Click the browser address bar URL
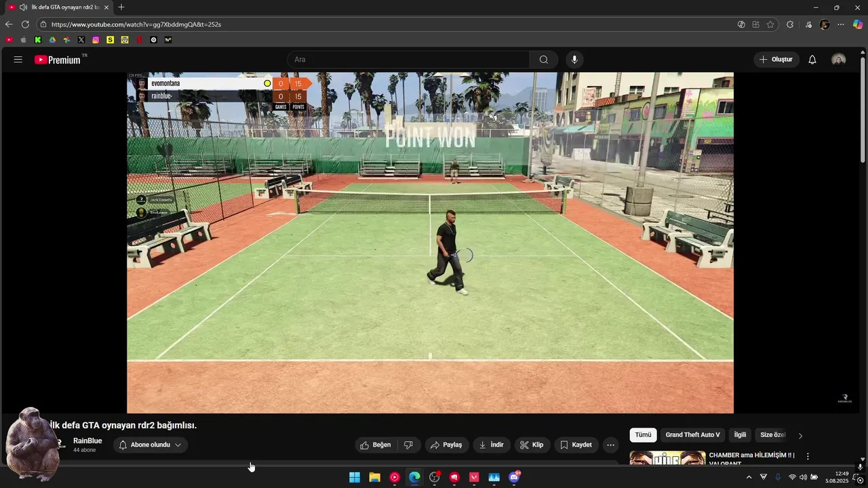This screenshot has height=488, width=868. pyautogui.click(x=136, y=24)
